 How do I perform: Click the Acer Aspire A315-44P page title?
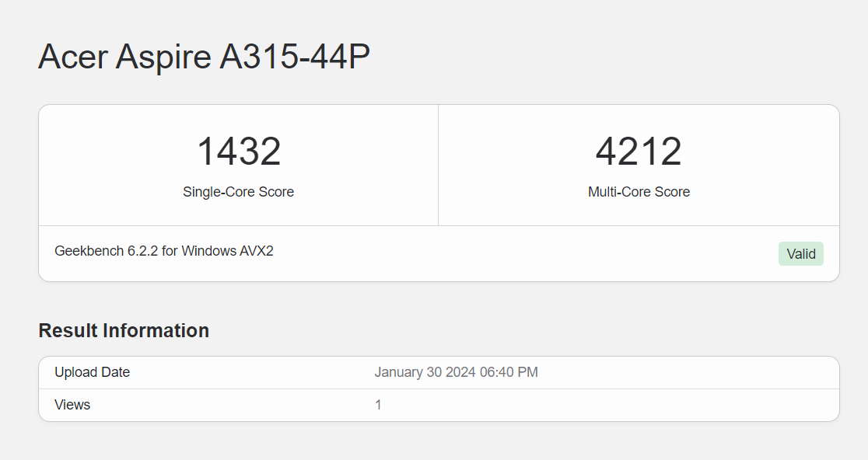pyautogui.click(x=204, y=57)
